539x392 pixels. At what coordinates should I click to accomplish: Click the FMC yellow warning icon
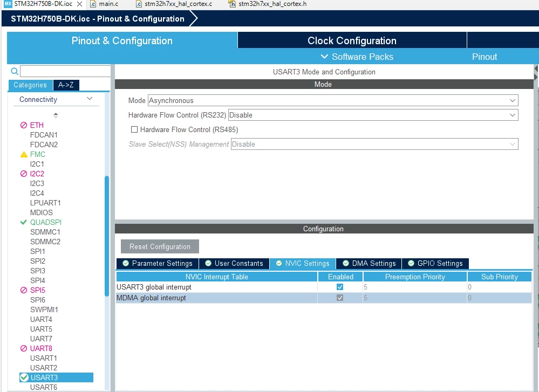[x=24, y=155]
